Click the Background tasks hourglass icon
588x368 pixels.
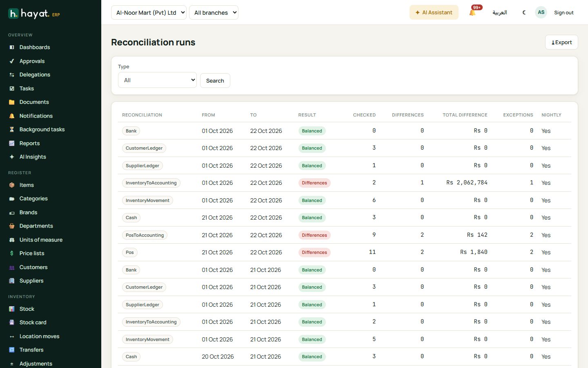point(12,130)
